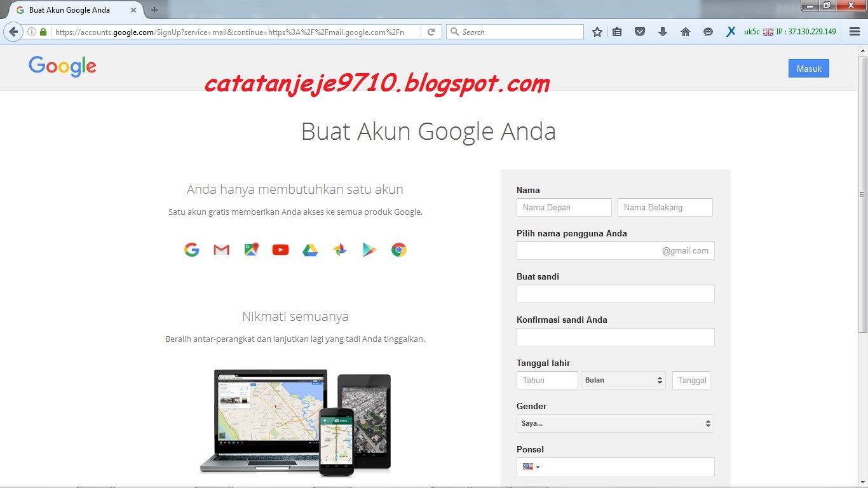
Task: Click the Gender label
Action: tap(531, 406)
